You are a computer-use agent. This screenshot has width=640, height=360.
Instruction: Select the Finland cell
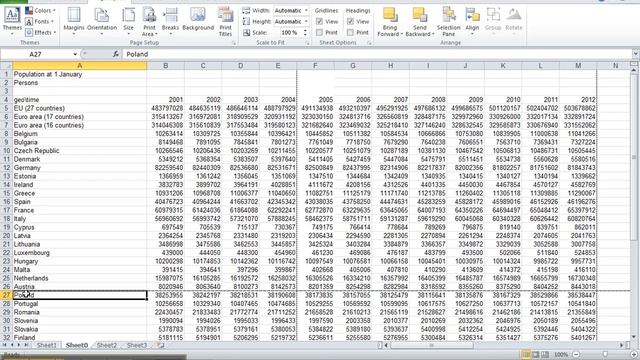[80, 338]
